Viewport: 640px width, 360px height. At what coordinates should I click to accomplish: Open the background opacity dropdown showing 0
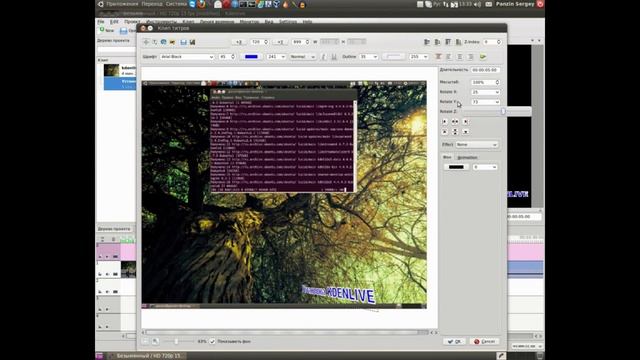[485, 167]
